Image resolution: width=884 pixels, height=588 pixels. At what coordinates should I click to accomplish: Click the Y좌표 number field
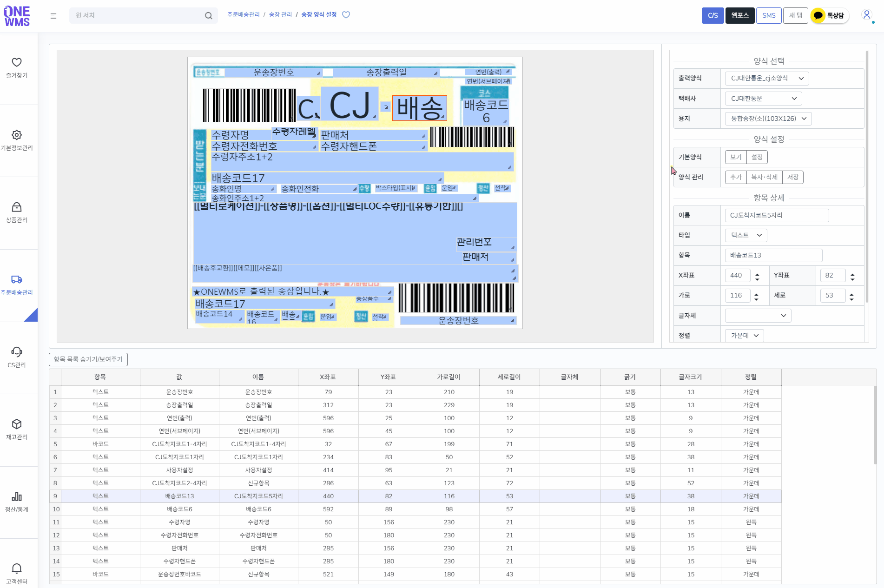[x=833, y=275]
